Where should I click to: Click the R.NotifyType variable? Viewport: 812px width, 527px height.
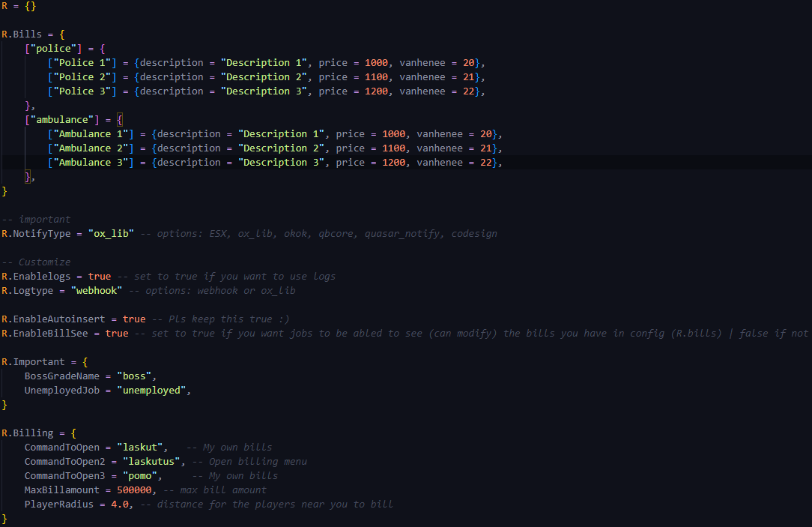36,234
